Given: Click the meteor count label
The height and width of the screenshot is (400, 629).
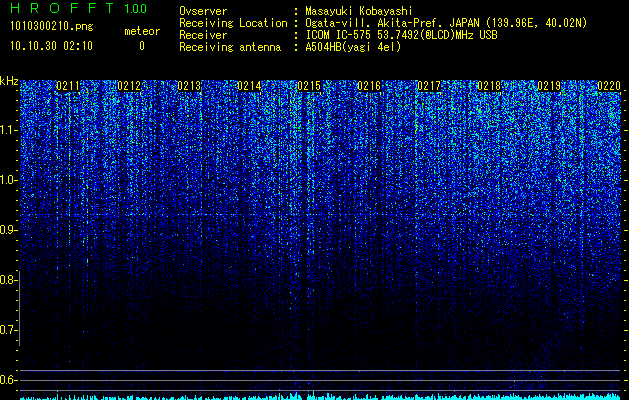Looking at the screenshot, I should click(x=142, y=31).
